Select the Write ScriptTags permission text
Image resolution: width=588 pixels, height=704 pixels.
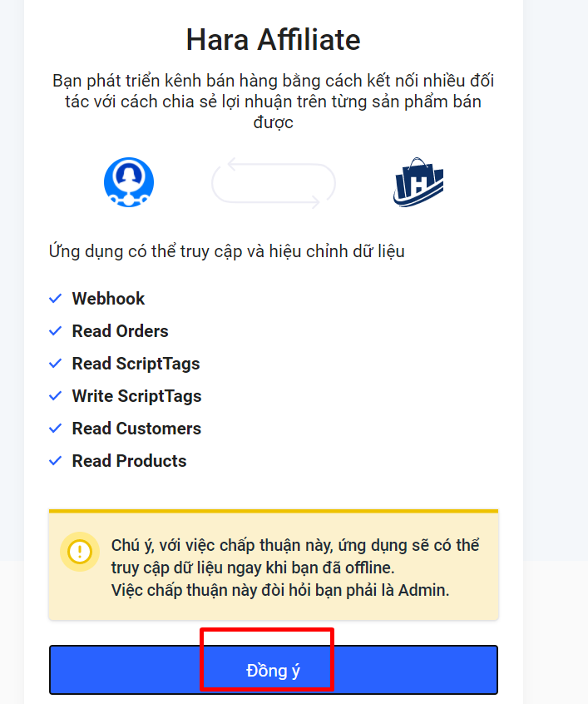click(x=137, y=396)
